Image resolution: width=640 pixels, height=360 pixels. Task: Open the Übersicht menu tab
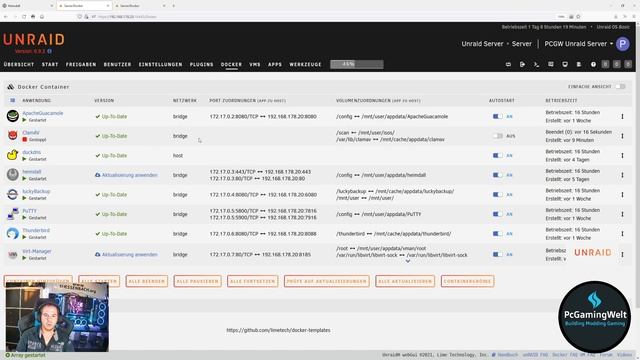coord(19,64)
